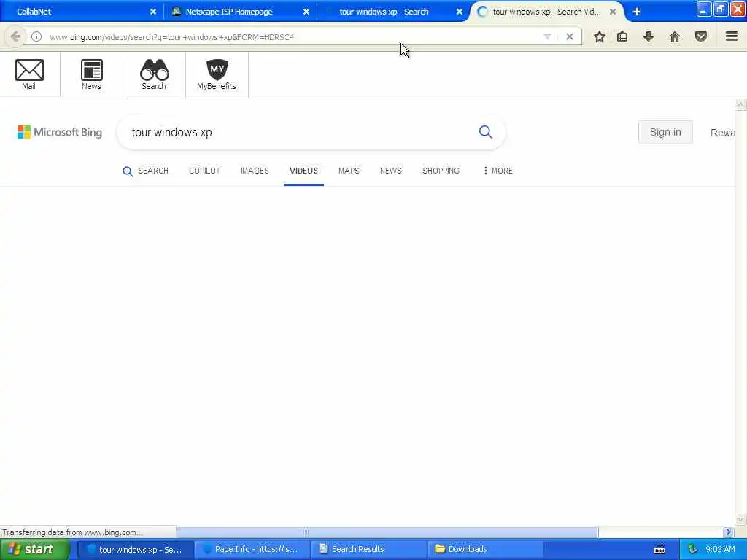Bookmark this page with the star icon
Image resolution: width=747 pixels, height=560 pixels.
tap(600, 36)
